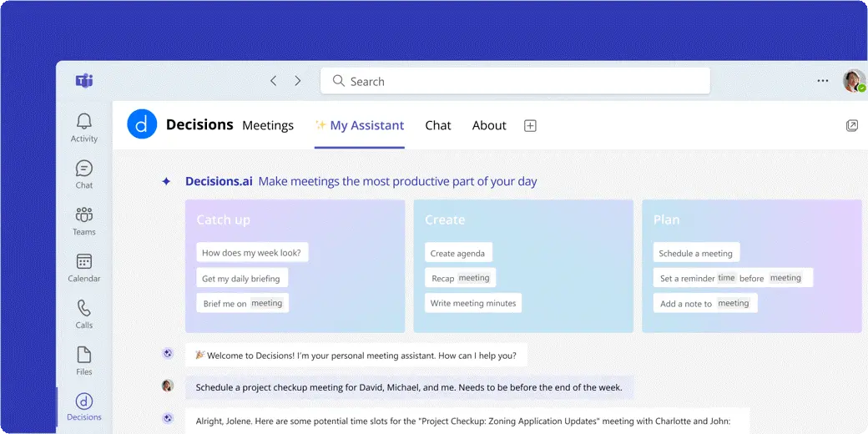Switch to the Meetings tab
The width and height of the screenshot is (868, 434).
click(x=268, y=126)
